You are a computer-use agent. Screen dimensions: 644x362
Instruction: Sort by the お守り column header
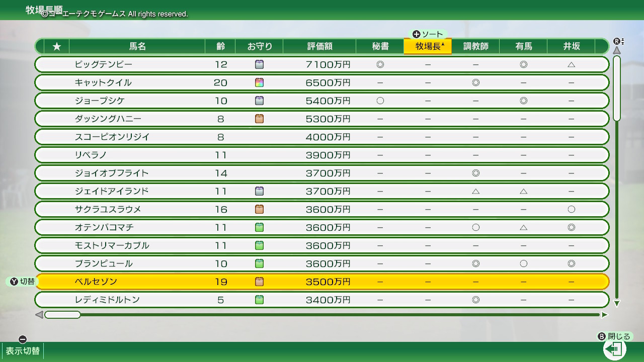coord(260,46)
